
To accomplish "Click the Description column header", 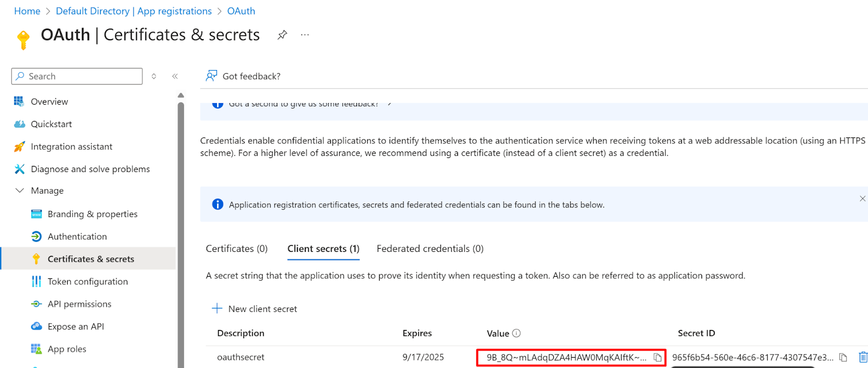I will tap(241, 333).
